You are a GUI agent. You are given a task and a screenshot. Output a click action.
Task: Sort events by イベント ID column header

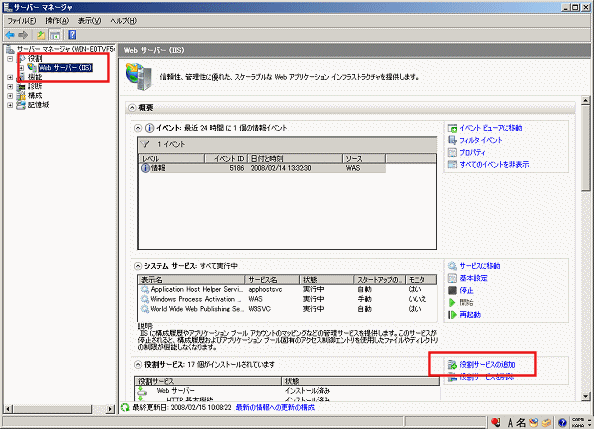tap(226, 158)
